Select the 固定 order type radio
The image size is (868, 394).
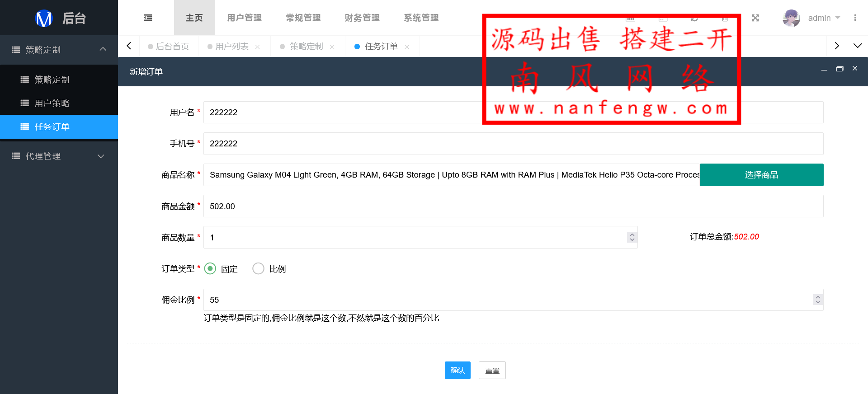(x=210, y=269)
